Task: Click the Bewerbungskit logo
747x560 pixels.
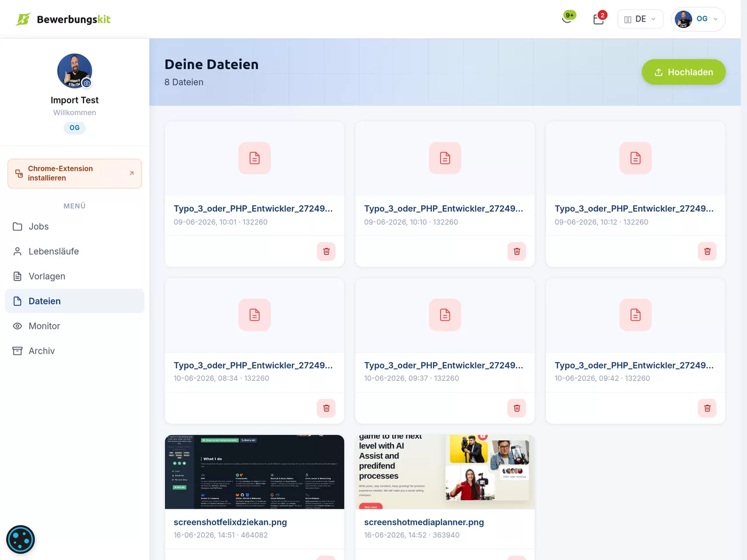Action: click(x=63, y=19)
